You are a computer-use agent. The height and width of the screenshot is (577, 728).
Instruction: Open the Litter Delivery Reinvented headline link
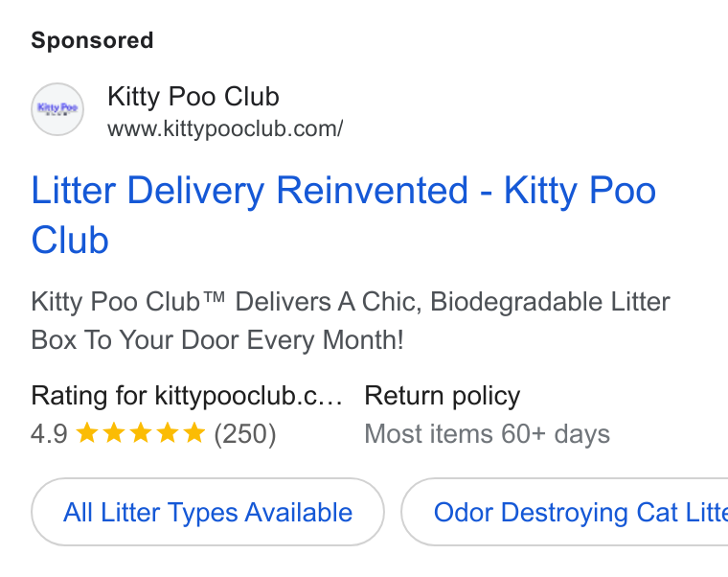tap(344, 215)
